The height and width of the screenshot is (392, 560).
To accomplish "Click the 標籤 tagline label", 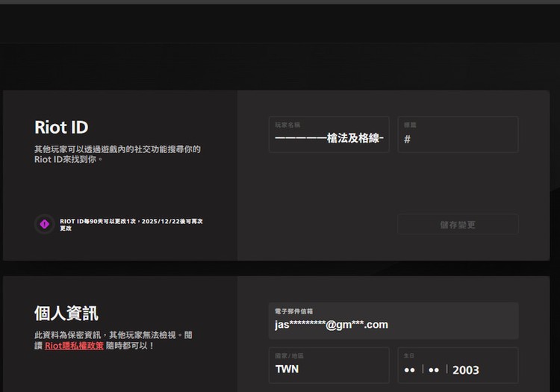I will coord(410,125).
